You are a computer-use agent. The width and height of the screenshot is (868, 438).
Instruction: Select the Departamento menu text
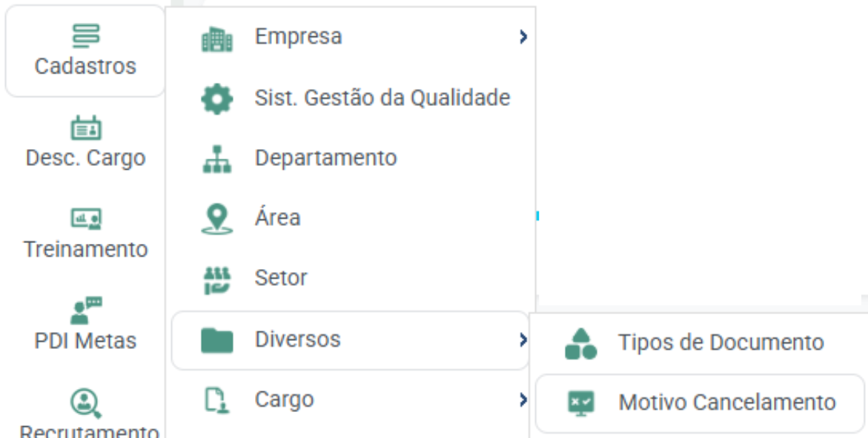325,159
